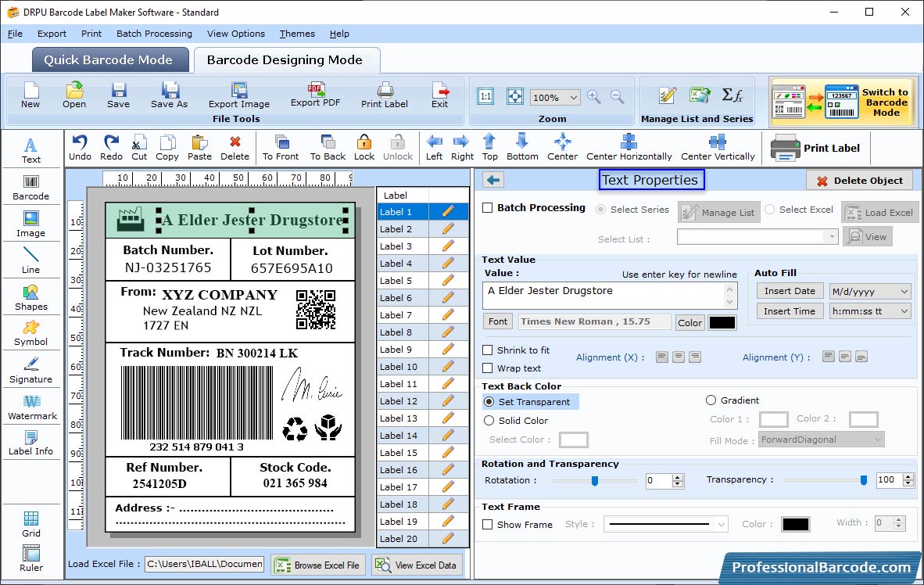Screen dimensions: 924x585
Task: Select the Select Series radio button
Action: (x=600, y=210)
